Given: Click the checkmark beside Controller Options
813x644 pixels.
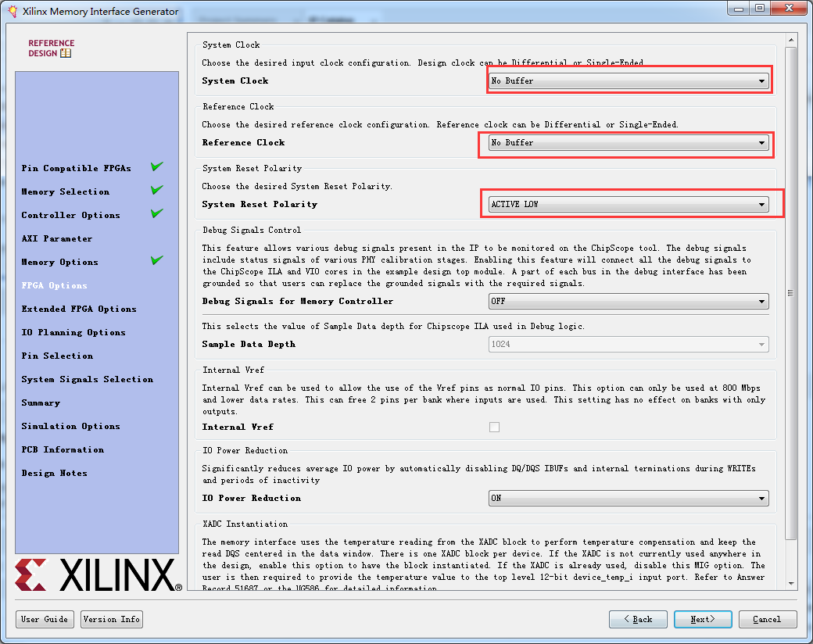Looking at the screenshot, I should point(157,213).
